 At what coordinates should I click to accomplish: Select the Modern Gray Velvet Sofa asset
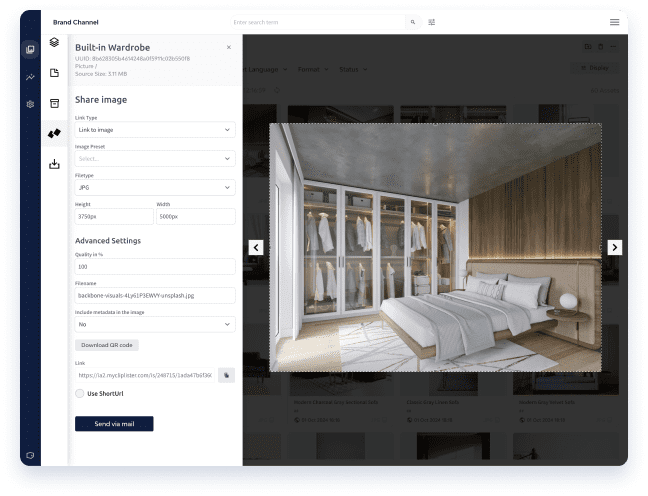[x=565, y=402]
